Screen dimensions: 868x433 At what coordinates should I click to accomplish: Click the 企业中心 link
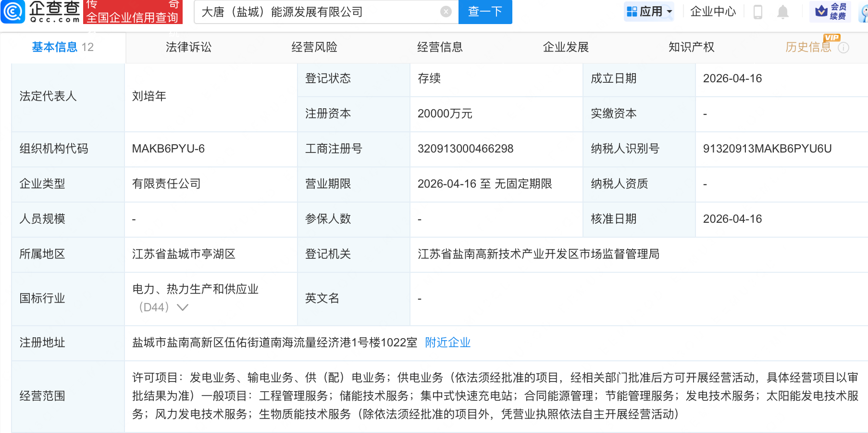[713, 12]
